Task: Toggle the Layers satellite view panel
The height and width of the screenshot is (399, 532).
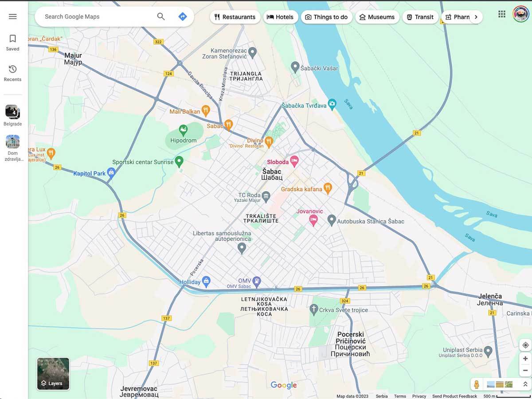Action: pos(53,374)
